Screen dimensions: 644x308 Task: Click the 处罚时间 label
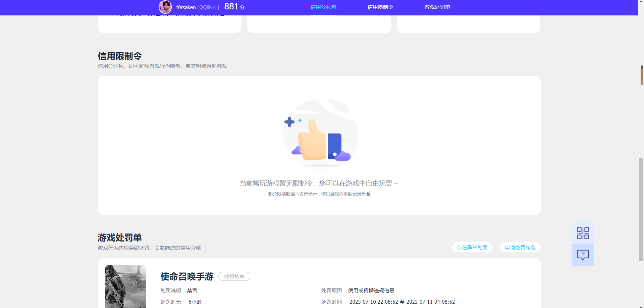(x=331, y=302)
